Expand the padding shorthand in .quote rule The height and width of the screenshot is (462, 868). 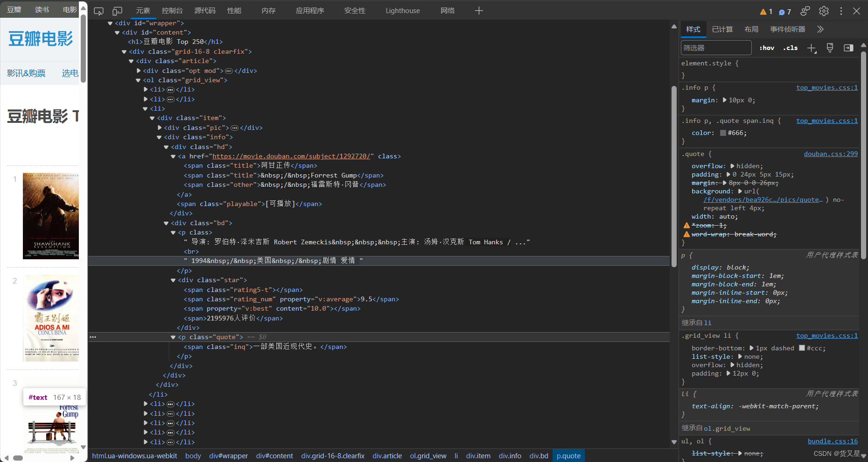(728, 174)
